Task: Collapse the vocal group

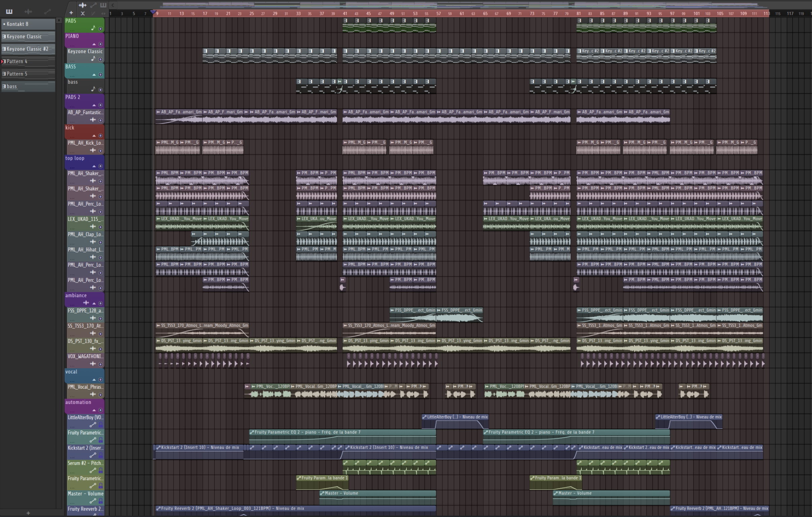Action: click(x=94, y=380)
